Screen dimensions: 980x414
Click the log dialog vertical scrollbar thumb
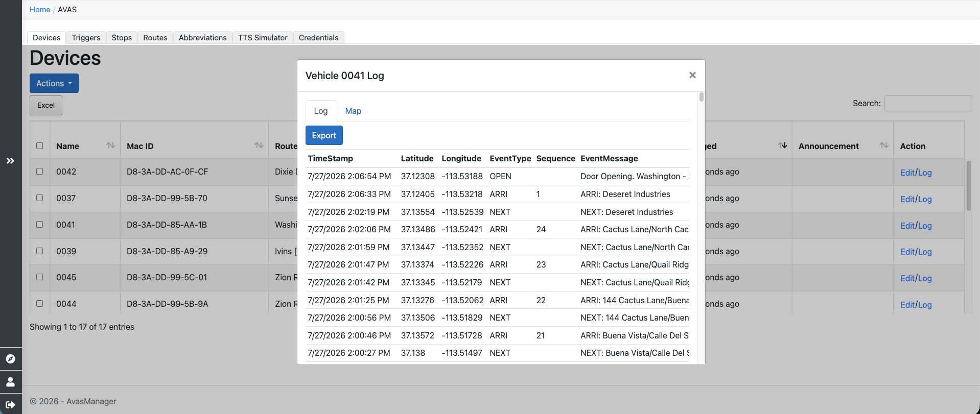[x=702, y=97]
